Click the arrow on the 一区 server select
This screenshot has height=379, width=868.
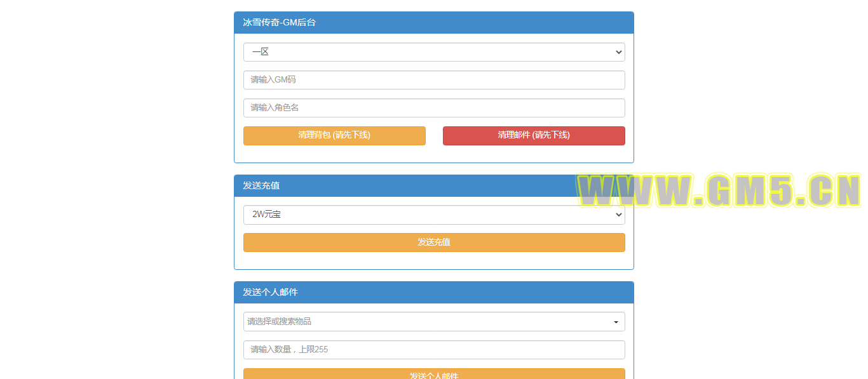pyautogui.click(x=619, y=52)
